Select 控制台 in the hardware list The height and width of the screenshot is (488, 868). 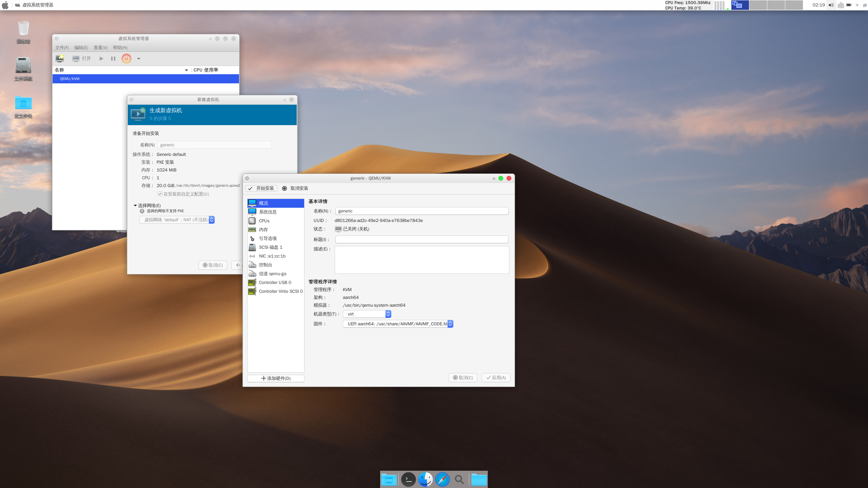pos(276,265)
